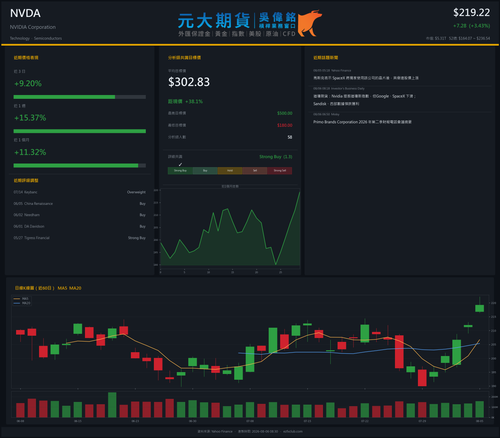This screenshot has height=438, width=500.
Task: Click the daily change +7.28 (+3.43%)
Action: click(471, 26)
